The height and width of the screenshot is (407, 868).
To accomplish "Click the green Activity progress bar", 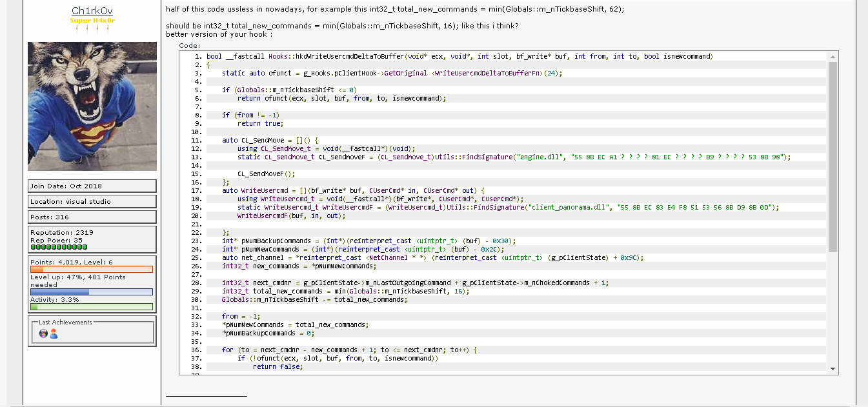I will [x=92, y=307].
